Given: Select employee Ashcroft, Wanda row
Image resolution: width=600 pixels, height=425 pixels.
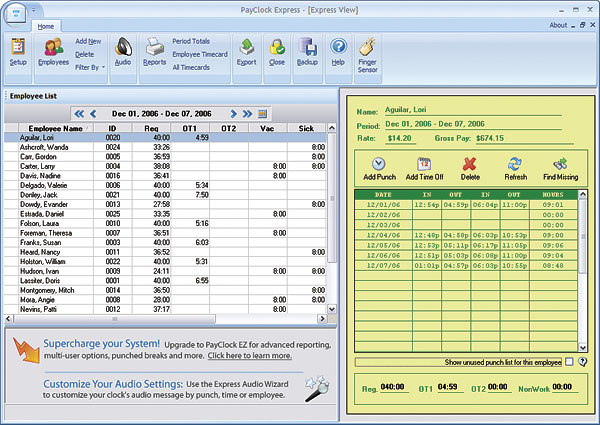Looking at the screenshot, I should tap(165, 147).
